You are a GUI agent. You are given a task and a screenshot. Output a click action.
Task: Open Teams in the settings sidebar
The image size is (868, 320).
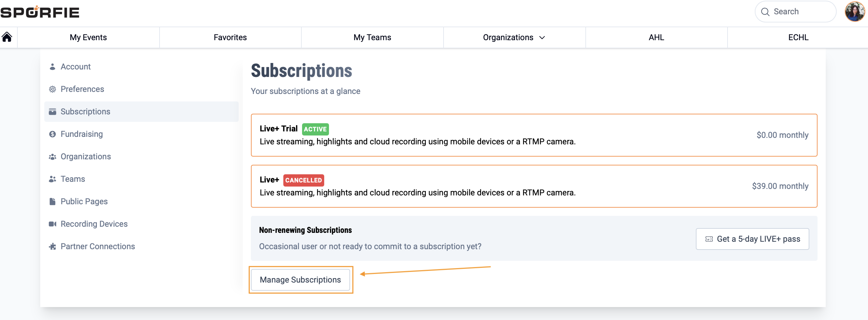(x=73, y=179)
